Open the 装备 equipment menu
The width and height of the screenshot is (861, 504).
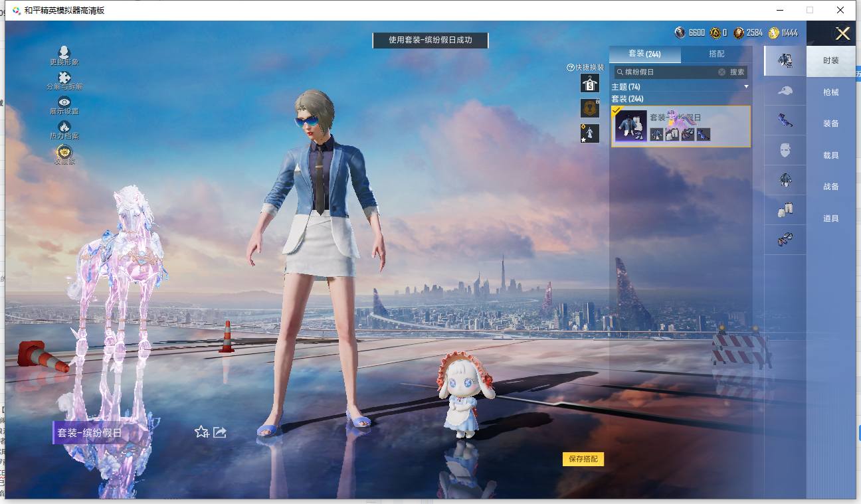831,124
